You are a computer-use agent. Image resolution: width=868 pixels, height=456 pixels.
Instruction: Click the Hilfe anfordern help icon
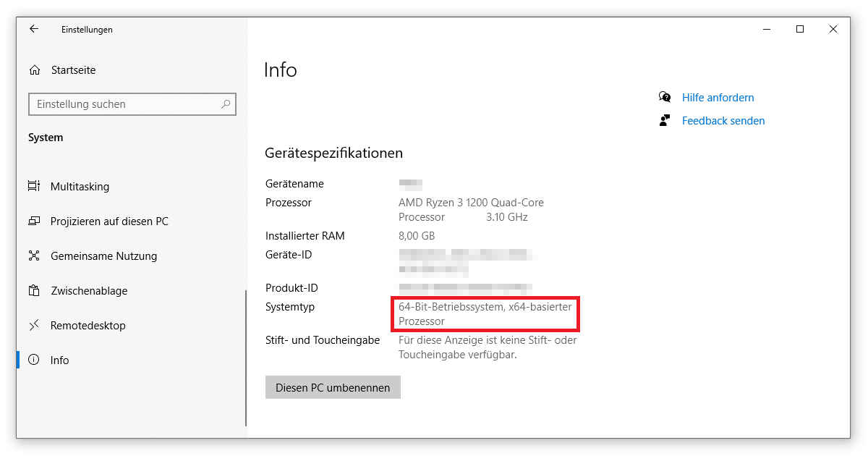point(665,97)
